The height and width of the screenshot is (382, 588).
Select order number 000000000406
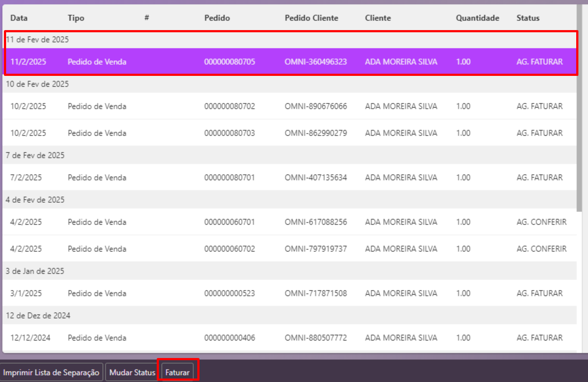click(x=230, y=338)
